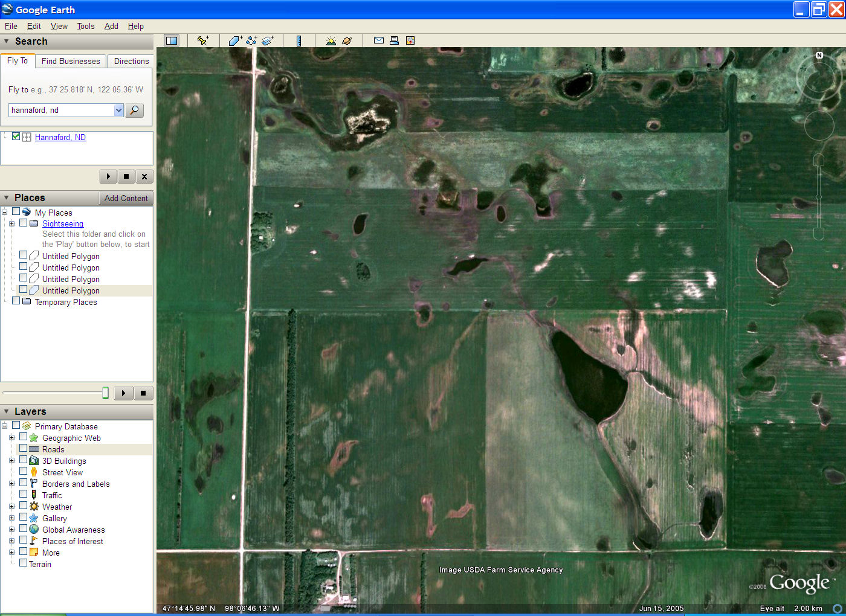The width and height of the screenshot is (846, 616).
Task: Open view in Google Maps icon
Action: [410, 40]
